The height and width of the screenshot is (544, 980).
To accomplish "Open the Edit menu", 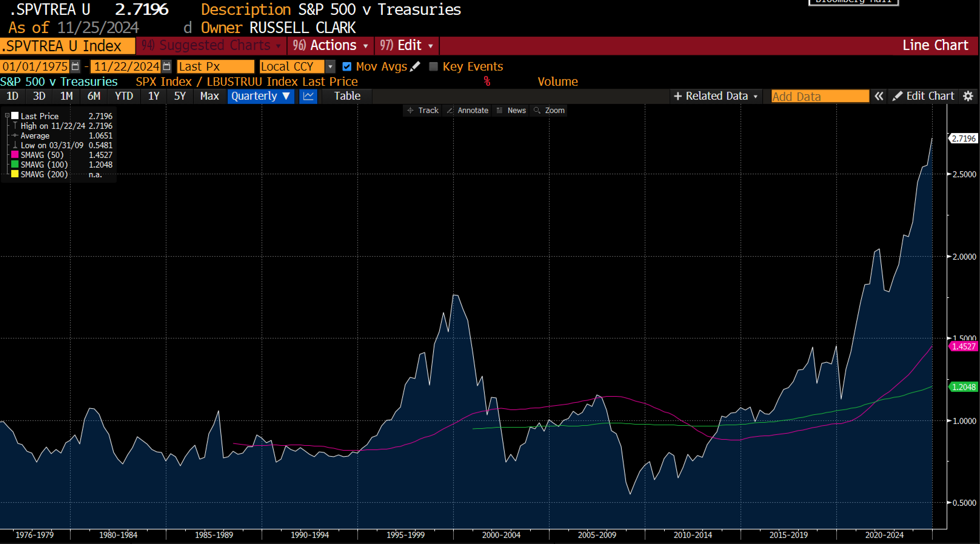I will tap(407, 46).
